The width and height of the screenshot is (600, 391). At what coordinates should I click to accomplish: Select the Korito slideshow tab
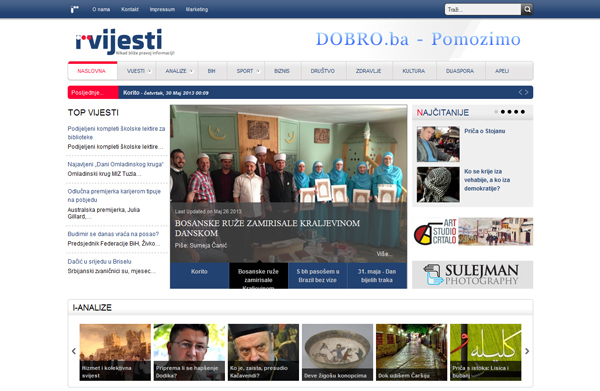coord(199,275)
